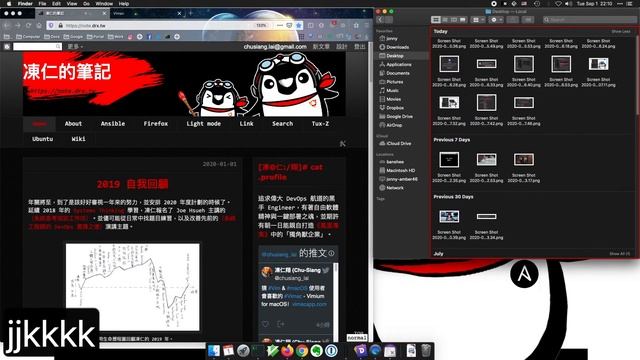Click Show Less for Today group
The image size is (640, 360).
pos(621,31)
